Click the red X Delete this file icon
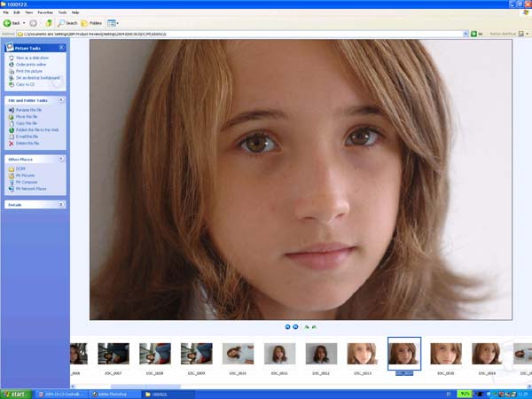 (12, 143)
